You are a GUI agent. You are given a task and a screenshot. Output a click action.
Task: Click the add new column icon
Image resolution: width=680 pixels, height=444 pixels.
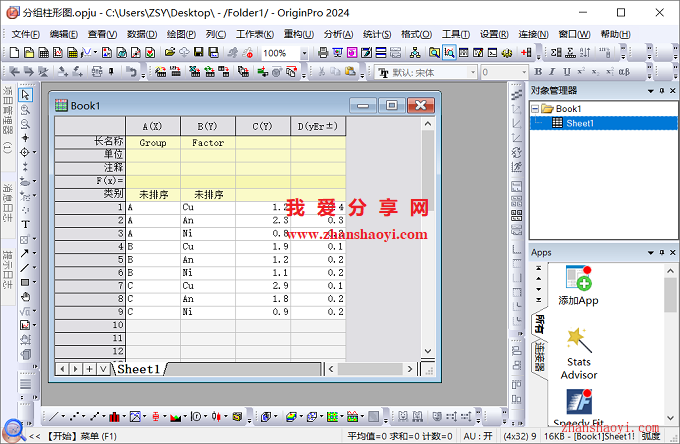pyautogui.click(x=526, y=53)
